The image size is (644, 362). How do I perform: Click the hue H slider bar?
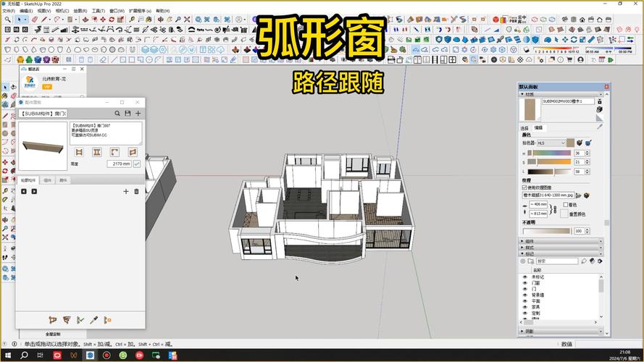tap(549, 153)
